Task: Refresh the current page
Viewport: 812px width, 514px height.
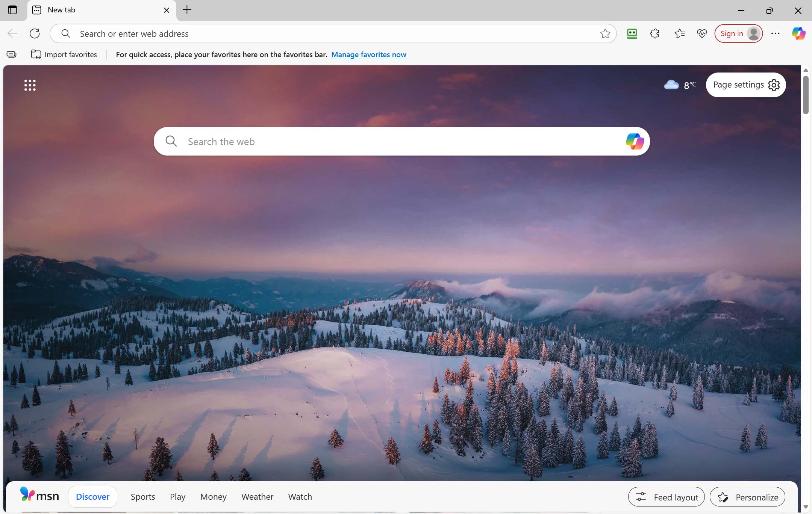Action: 35,33
